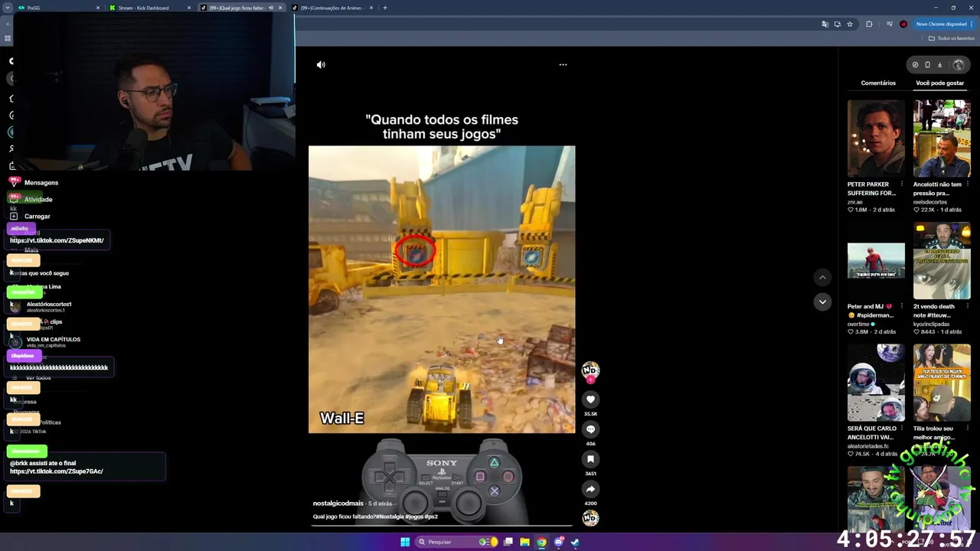Go to the next video with the down arrow
This screenshot has width=980, height=551.
click(822, 302)
